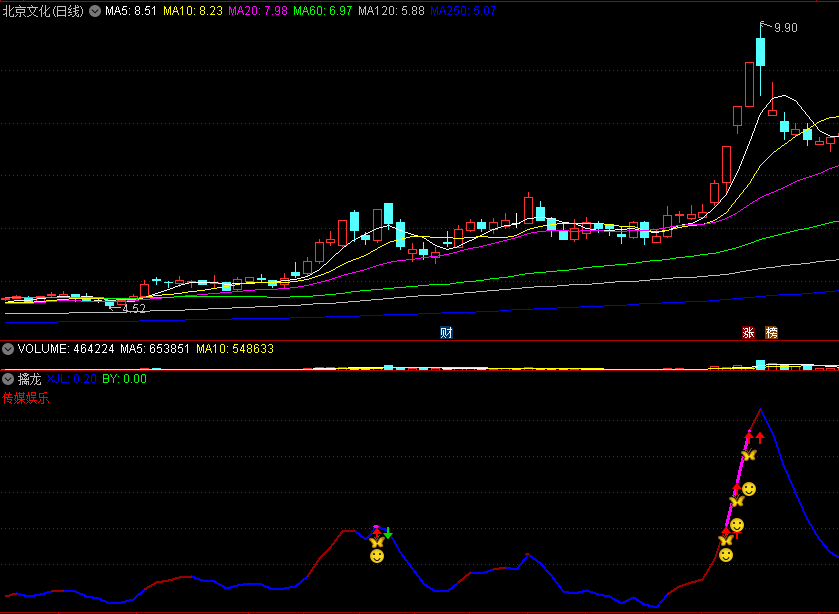
Task: Click the rightmost red arrow near the indicator peak
Action: [x=760, y=438]
